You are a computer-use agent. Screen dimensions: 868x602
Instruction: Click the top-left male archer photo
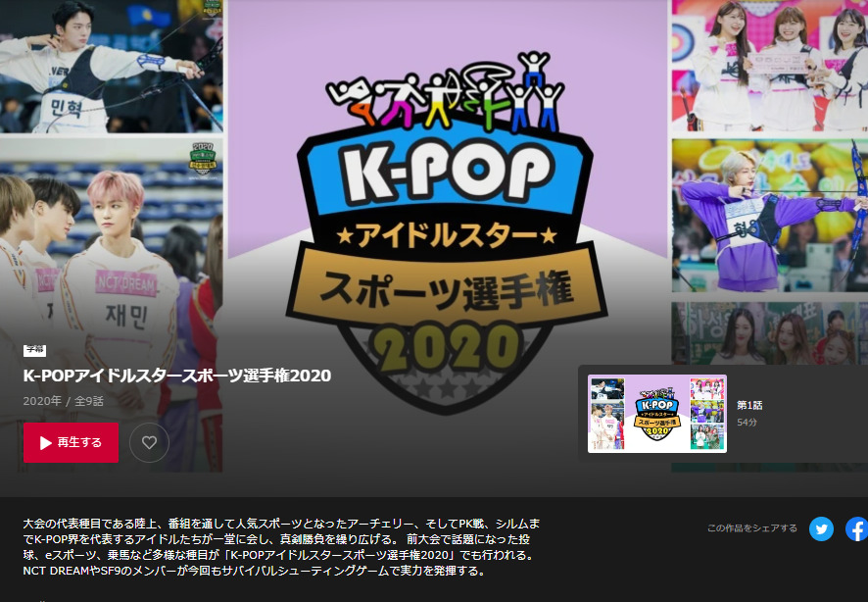coord(111,65)
